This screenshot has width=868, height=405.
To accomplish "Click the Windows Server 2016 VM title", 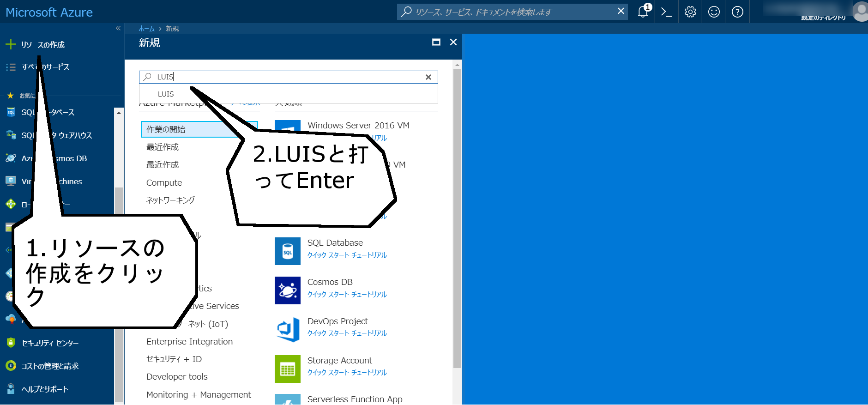I will coord(358,125).
